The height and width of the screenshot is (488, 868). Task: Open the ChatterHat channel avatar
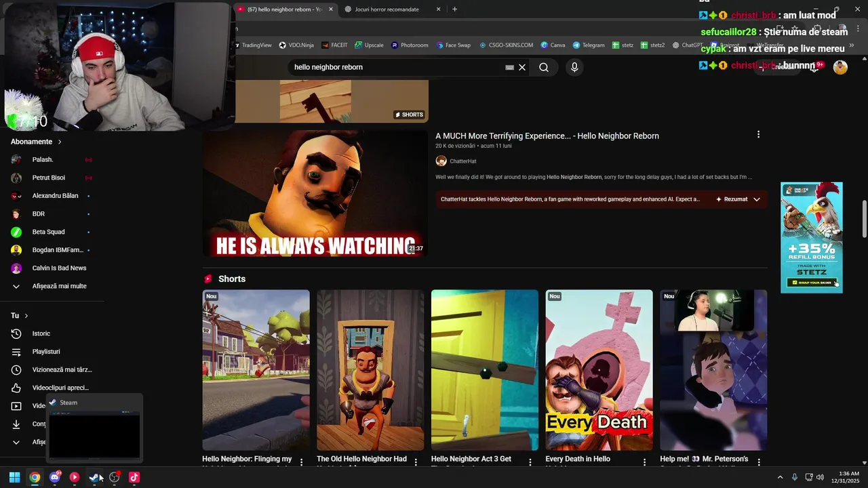[441, 161]
